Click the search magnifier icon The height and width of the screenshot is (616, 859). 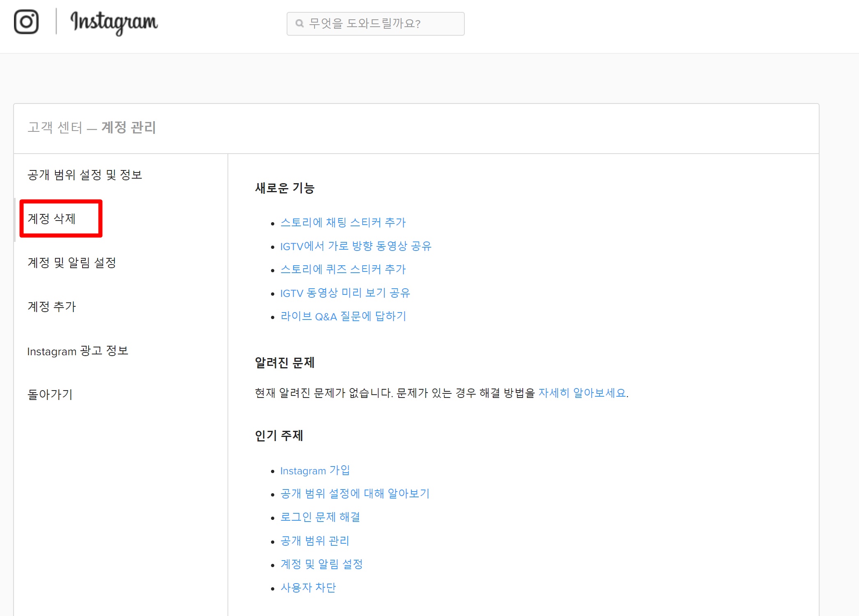[300, 24]
